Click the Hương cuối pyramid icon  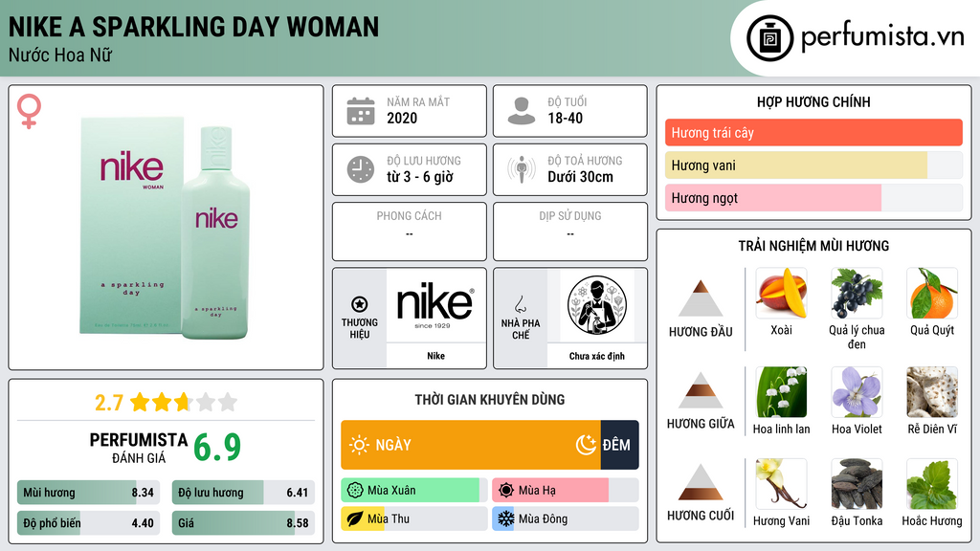click(701, 482)
